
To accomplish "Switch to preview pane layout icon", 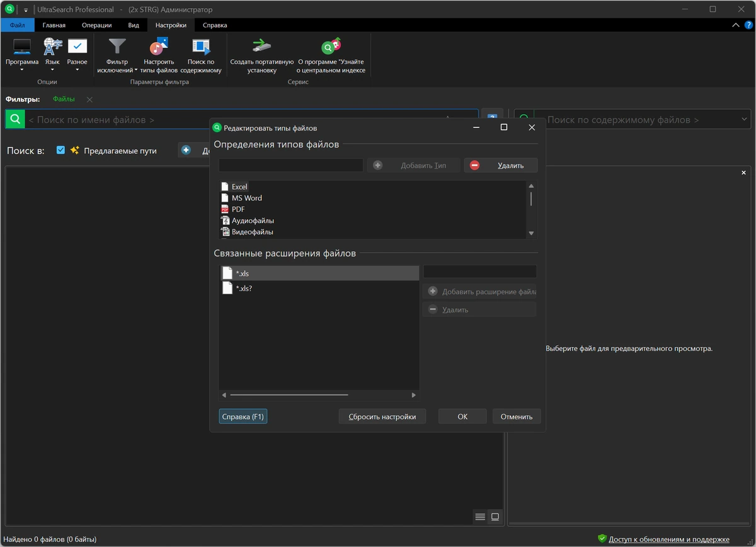I will pos(495,517).
